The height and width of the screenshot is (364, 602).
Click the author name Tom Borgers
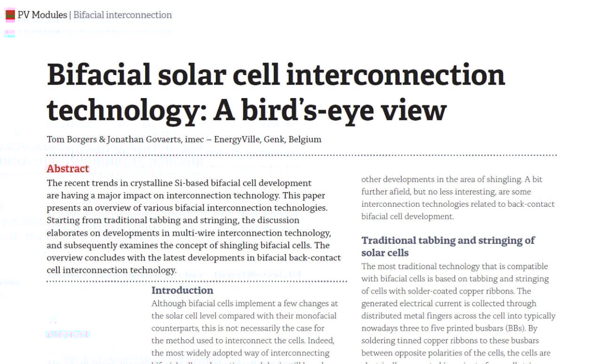(73, 139)
